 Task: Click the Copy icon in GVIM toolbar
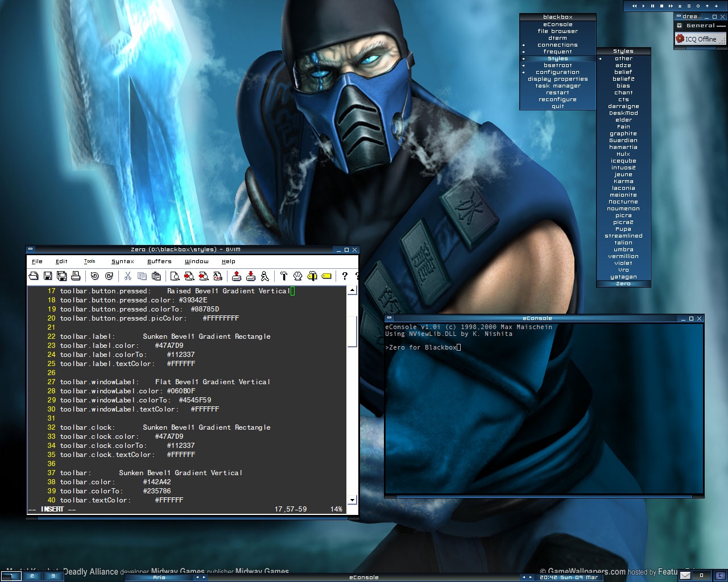coord(142,276)
